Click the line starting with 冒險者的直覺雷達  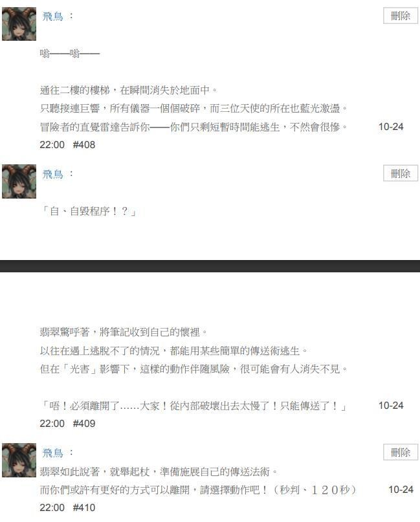194,127
